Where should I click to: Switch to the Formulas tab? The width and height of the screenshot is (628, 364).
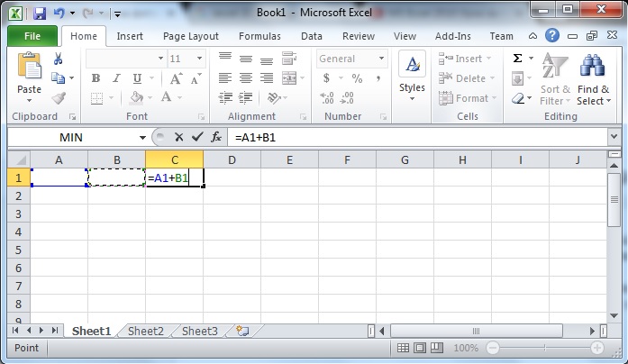259,36
